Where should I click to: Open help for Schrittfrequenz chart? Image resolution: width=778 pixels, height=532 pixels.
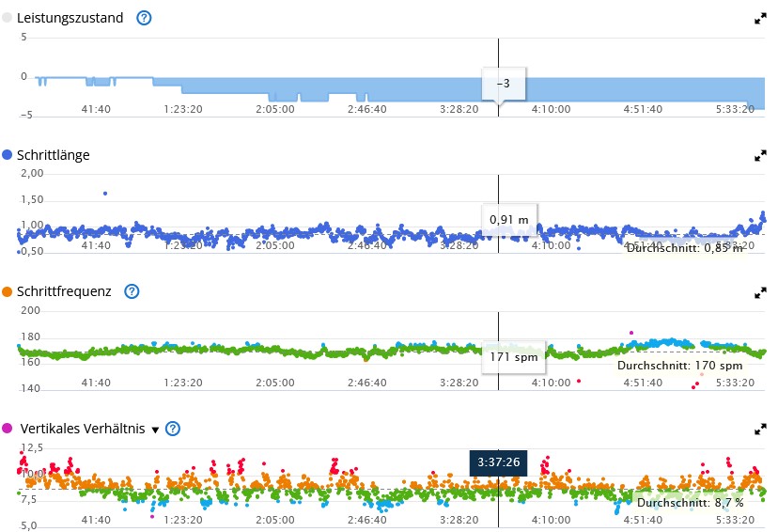pyautogui.click(x=132, y=291)
